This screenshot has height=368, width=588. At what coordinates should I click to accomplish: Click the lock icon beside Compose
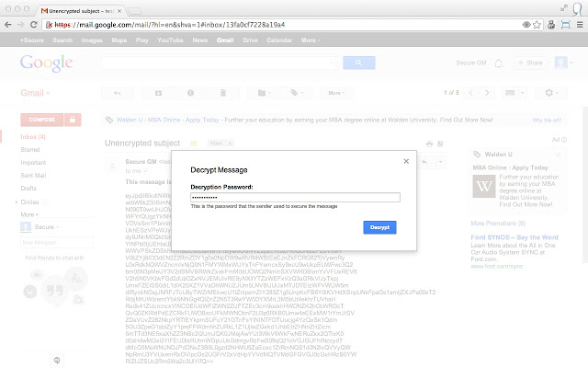tap(73, 120)
